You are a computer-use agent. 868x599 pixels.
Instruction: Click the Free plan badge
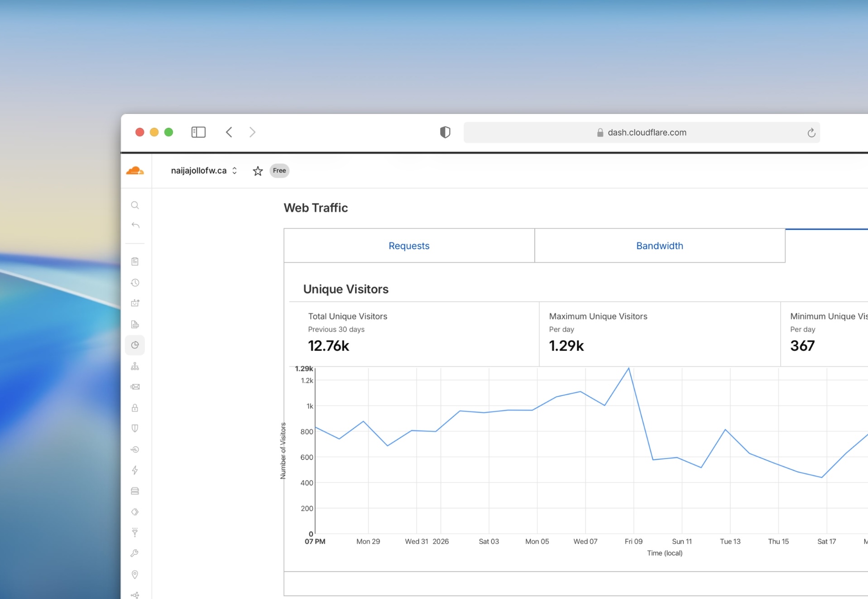[x=279, y=171]
